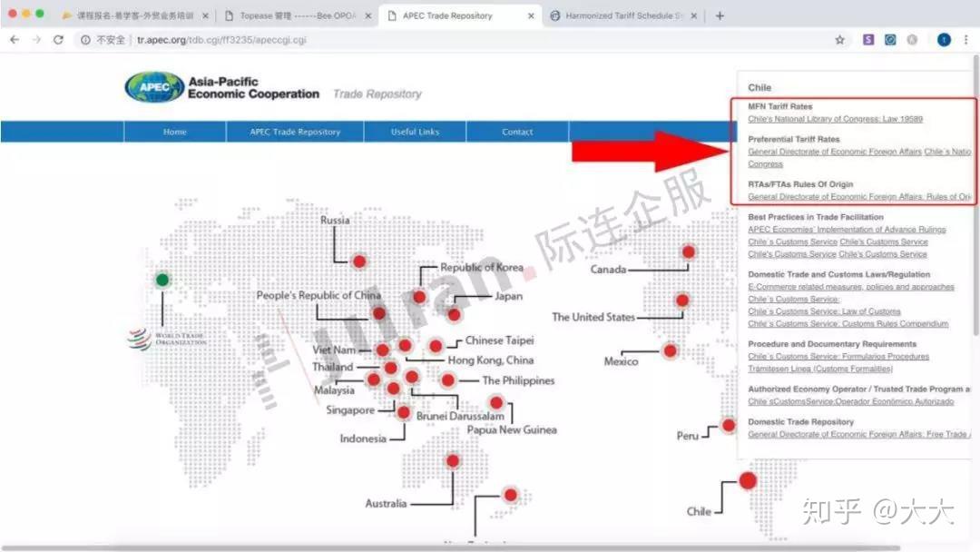Close the Harmonized Tariff Schedule tab

(694, 15)
